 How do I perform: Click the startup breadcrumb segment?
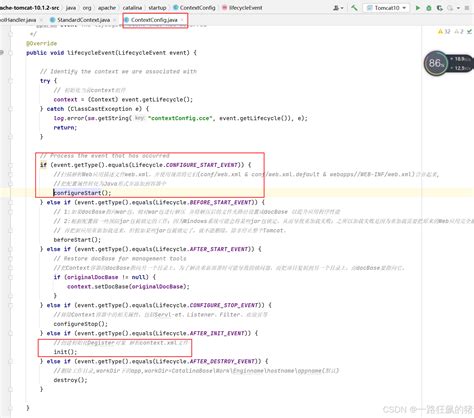click(x=157, y=7)
